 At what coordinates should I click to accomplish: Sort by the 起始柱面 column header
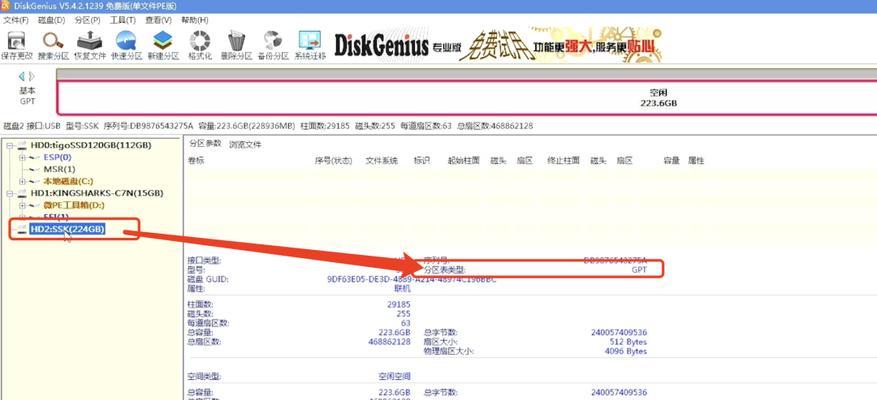click(463, 161)
